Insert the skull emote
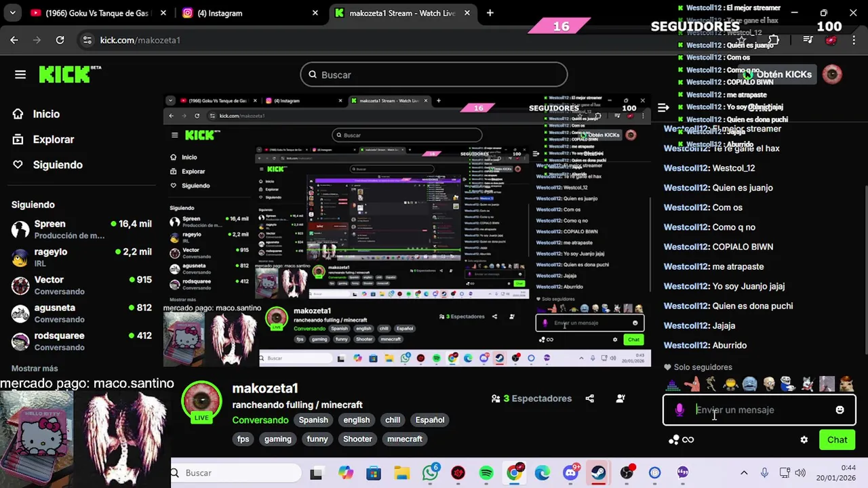This screenshot has width=868, height=488. click(x=768, y=385)
